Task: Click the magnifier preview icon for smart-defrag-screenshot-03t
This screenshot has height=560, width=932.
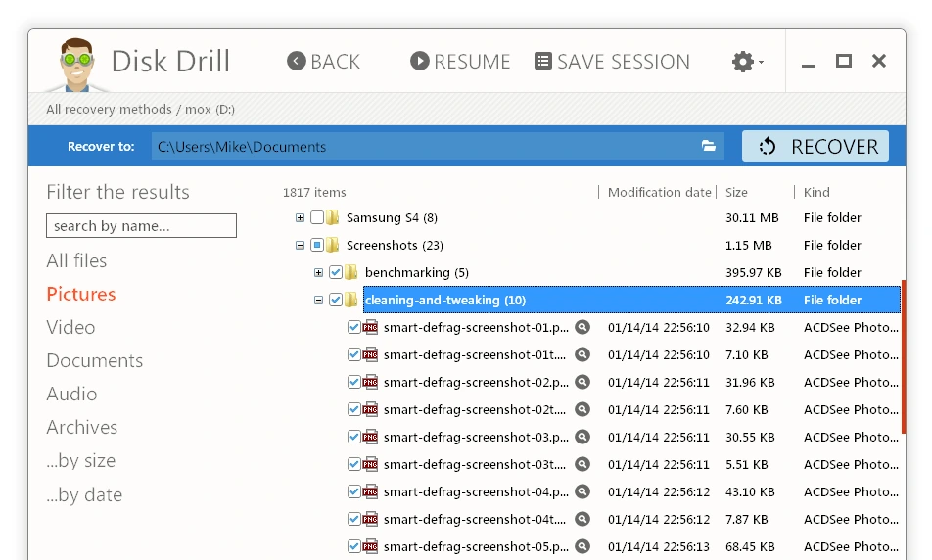Action: (x=582, y=464)
